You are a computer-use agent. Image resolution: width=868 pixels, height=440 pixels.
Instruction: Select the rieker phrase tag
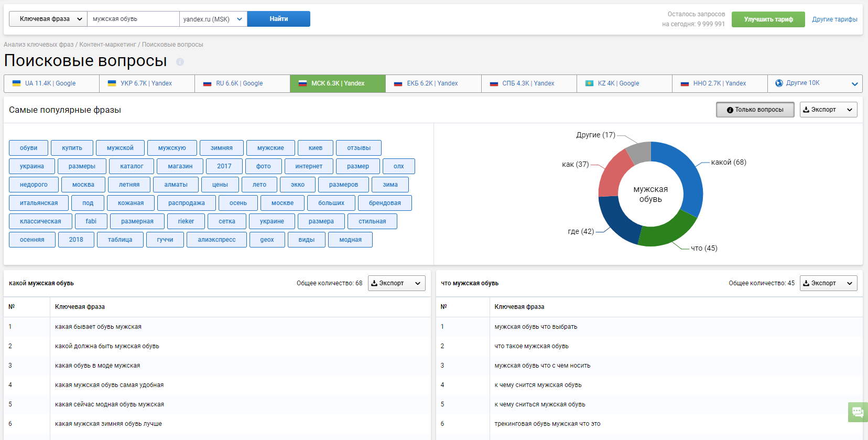[x=186, y=221]
